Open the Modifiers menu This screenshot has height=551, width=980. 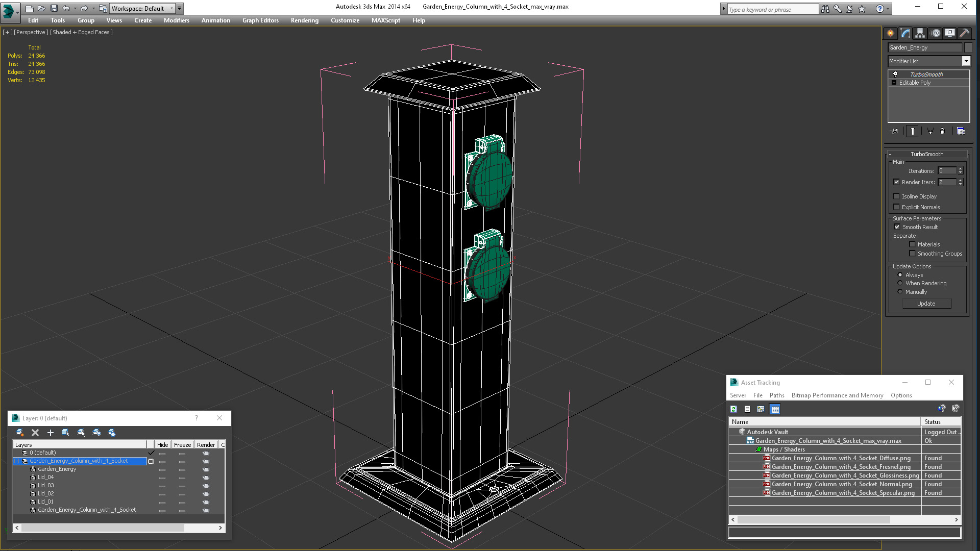pyautogui.click(x=177, y=20)
